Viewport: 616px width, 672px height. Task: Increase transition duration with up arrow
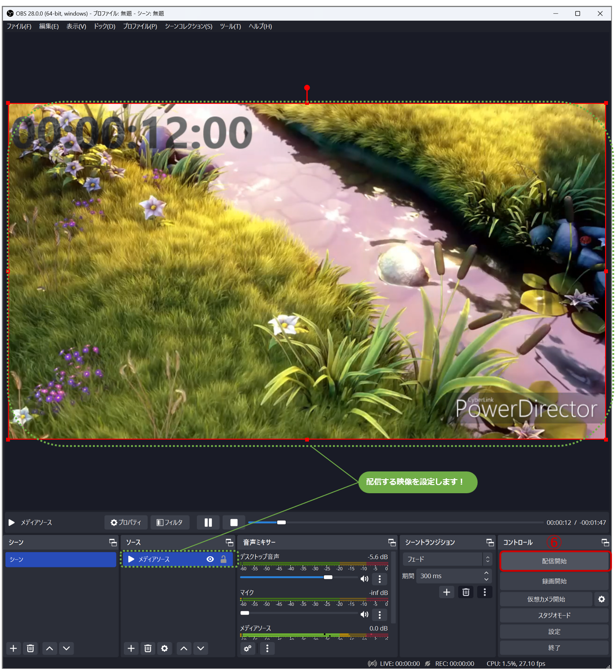[486, 573]
